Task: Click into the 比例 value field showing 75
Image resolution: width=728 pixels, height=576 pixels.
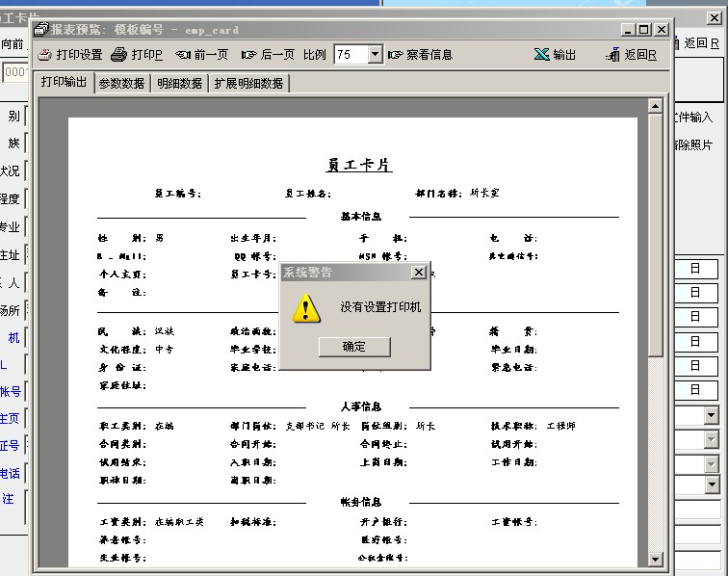Action: [x=349, y=55]
